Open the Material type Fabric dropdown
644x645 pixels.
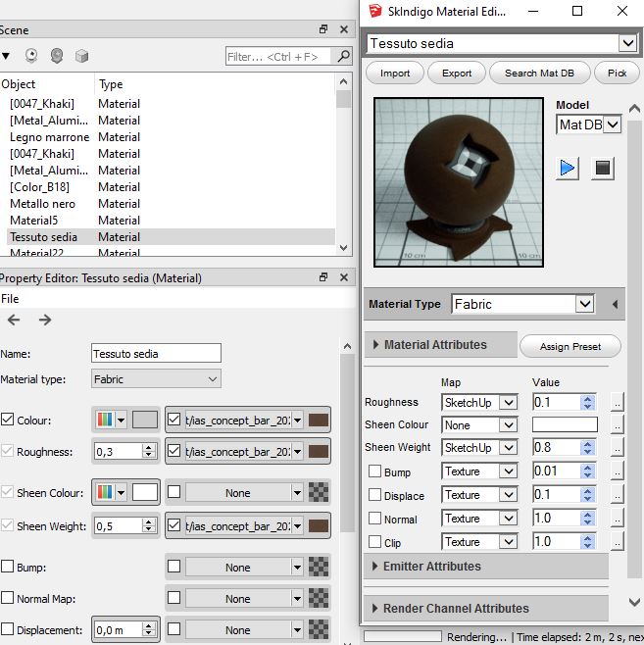click(x=156, y=378)
